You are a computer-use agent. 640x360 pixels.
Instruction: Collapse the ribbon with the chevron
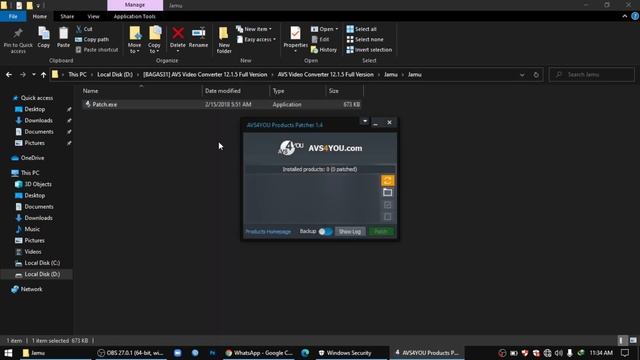tap(624, 16)
